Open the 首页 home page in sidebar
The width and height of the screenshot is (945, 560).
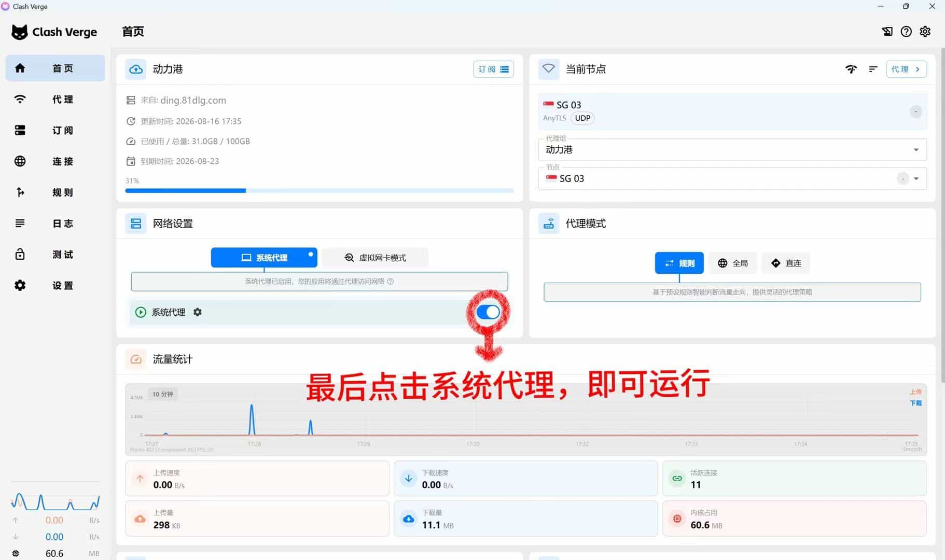coord(55,68)
